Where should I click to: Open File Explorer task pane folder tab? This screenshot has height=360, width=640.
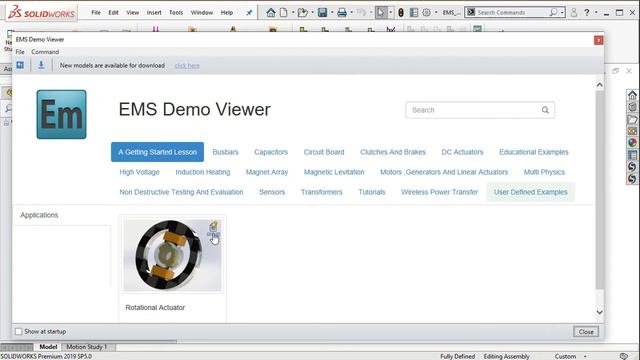(x=632, y=119)
